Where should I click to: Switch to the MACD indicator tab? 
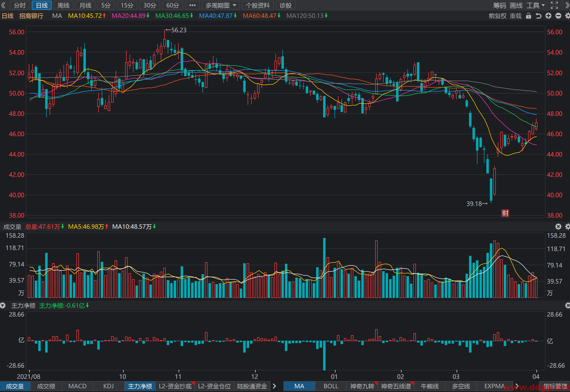coord(77,386)
